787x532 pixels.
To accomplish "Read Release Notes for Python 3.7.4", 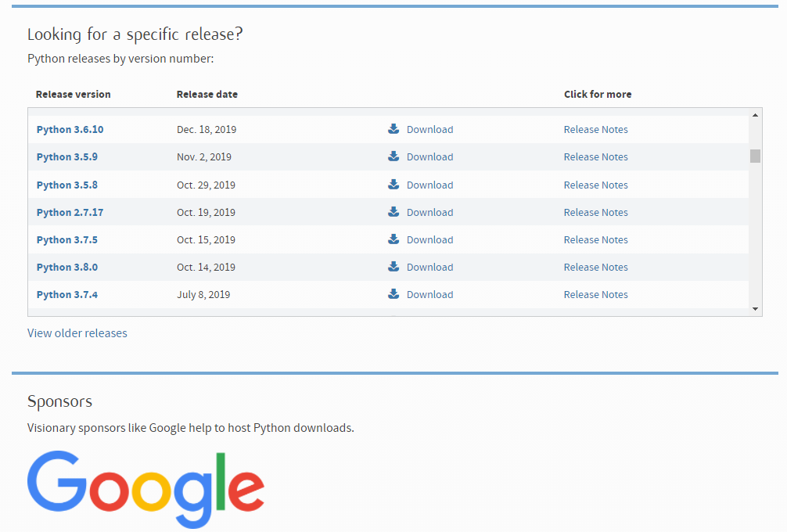I will pos(595,295).
